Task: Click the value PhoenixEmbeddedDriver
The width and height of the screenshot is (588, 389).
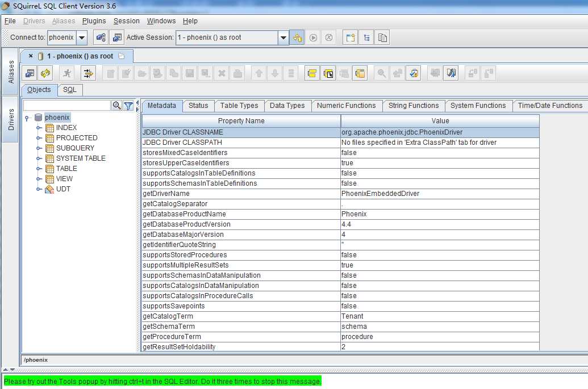Action: point(380,194)
